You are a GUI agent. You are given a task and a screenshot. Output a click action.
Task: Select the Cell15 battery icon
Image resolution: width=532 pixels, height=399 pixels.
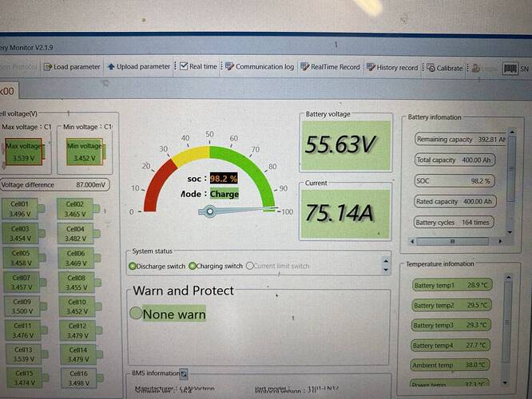pyautogui.click(x=28, y=378)
